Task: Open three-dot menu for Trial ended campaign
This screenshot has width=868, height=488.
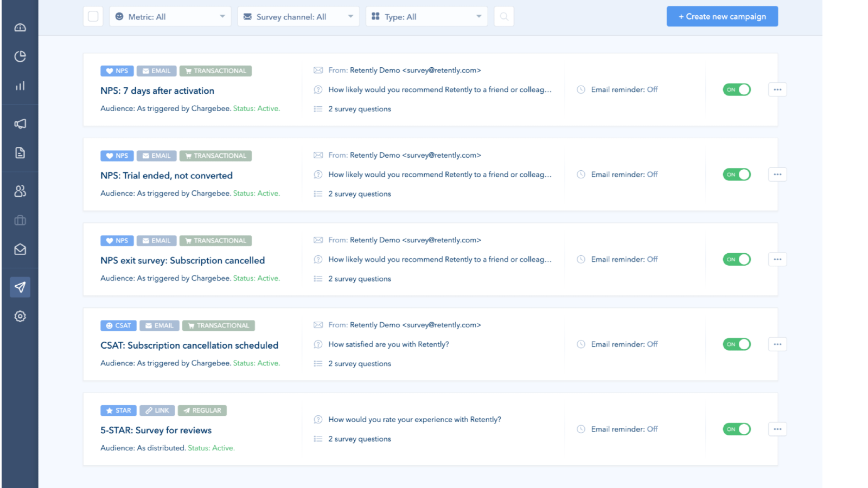Action: [777, 175]
